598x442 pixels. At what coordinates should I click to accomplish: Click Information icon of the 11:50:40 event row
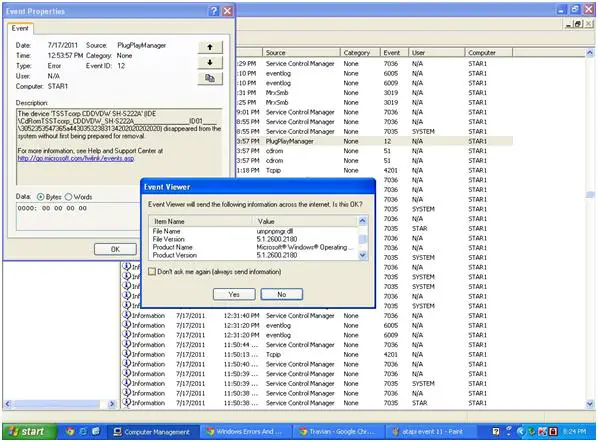(x=127, y=363)
